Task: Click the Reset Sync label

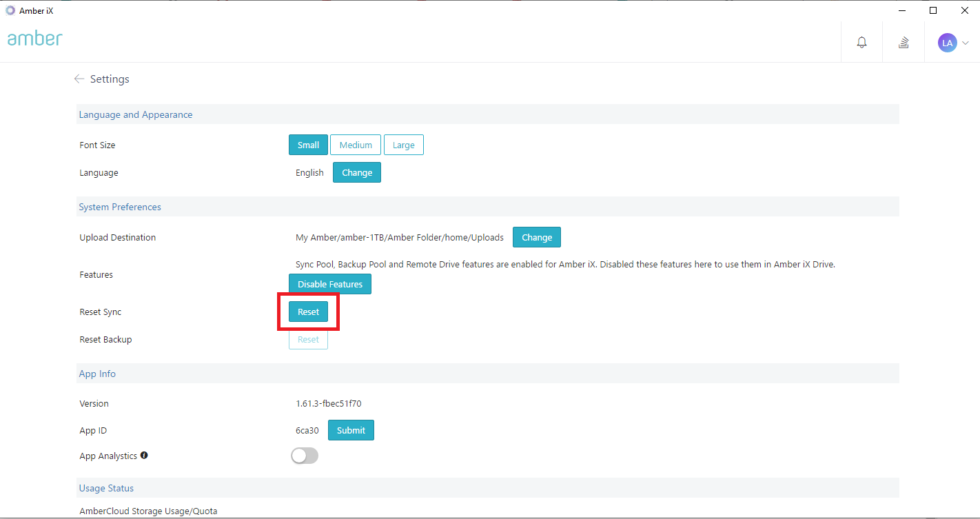Action: pos(101,312)
